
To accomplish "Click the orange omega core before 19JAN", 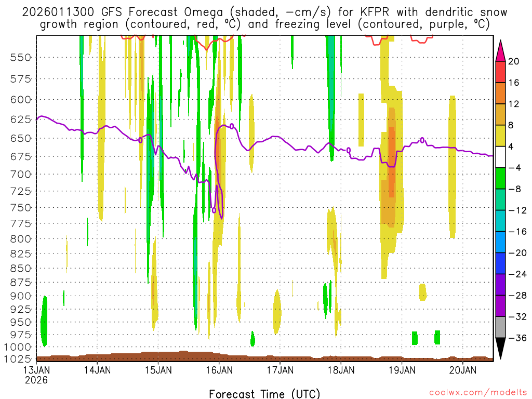I will tap(391, 156).
